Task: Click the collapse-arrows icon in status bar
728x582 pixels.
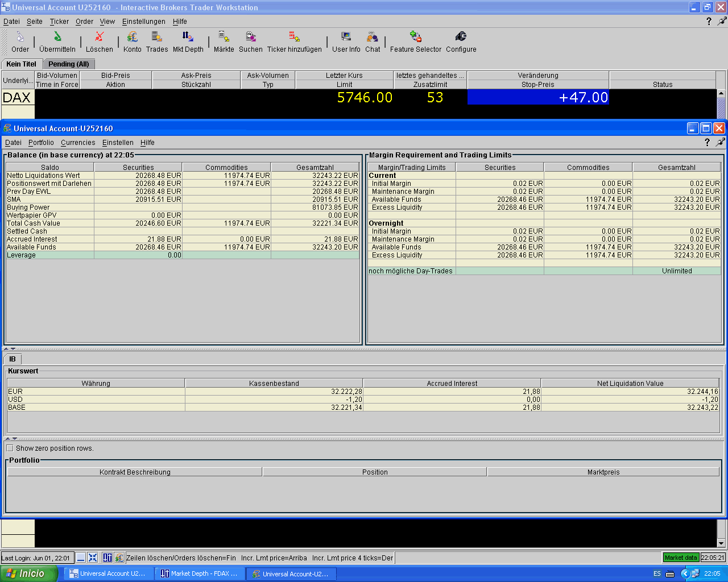Action: click(93, 558)
